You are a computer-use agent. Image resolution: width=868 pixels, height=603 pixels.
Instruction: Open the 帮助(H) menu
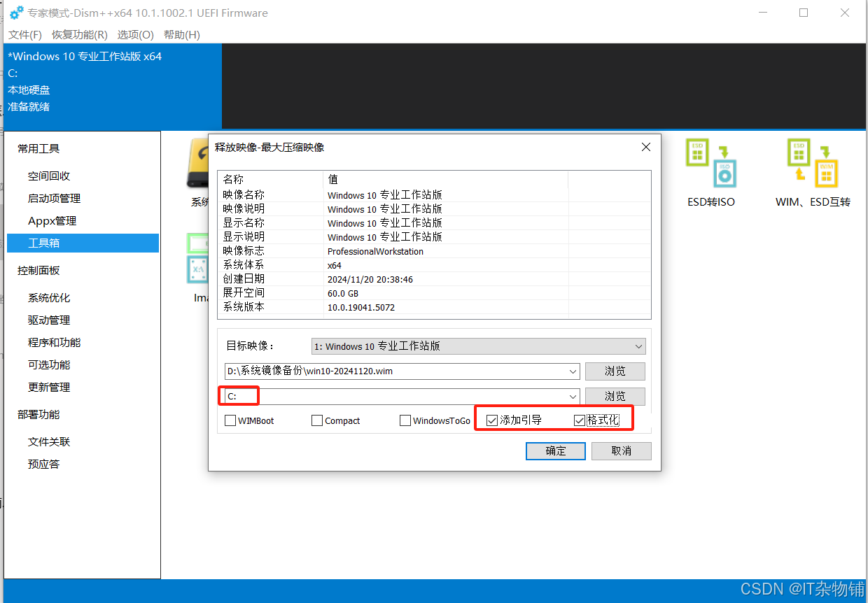click(x=182, y=34)
